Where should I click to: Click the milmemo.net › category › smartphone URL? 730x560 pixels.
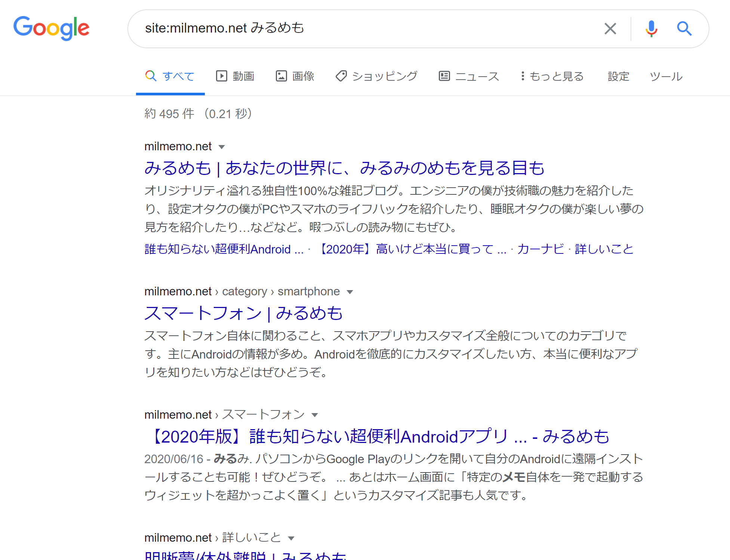click(242, 291)
